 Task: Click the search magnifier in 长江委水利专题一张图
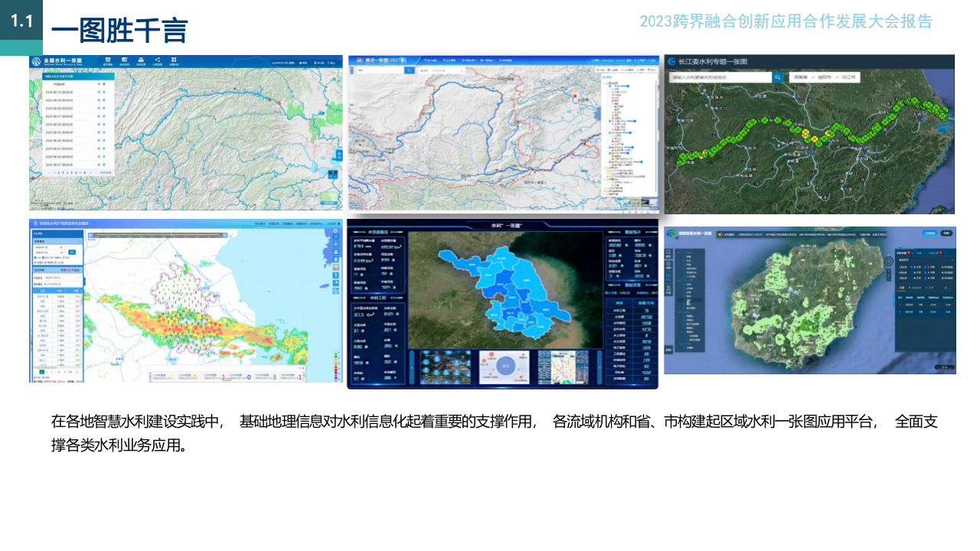(777, 77)
